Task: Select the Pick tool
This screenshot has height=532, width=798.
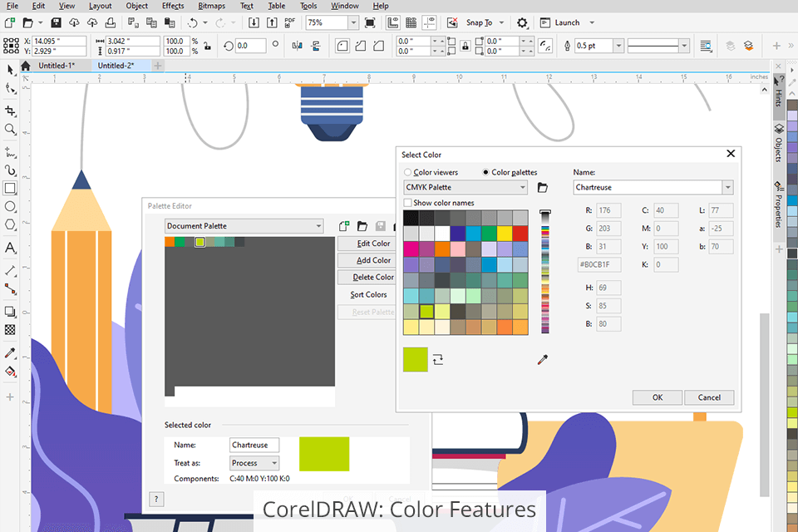Action: pyautogui.click(x=10, y=70)
